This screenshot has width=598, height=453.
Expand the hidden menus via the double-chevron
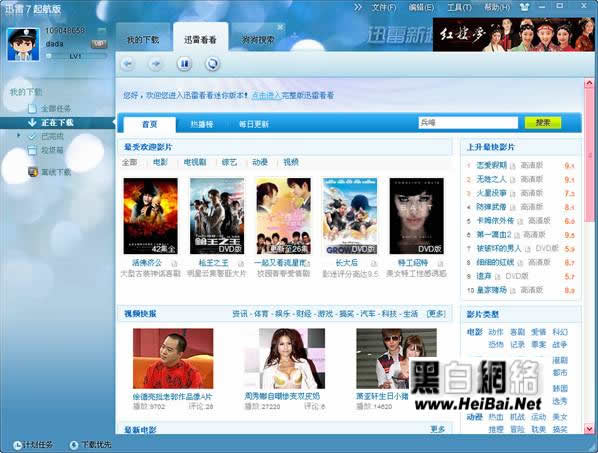point(357,7)
